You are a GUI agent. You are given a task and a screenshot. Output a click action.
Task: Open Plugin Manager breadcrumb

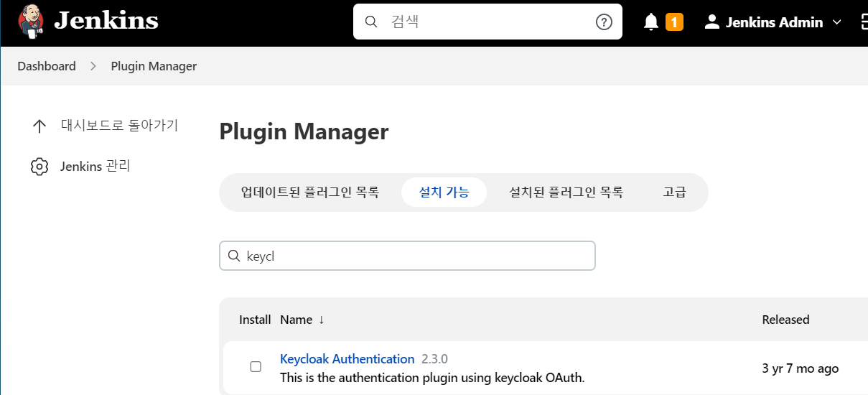(x=154, y=66)
